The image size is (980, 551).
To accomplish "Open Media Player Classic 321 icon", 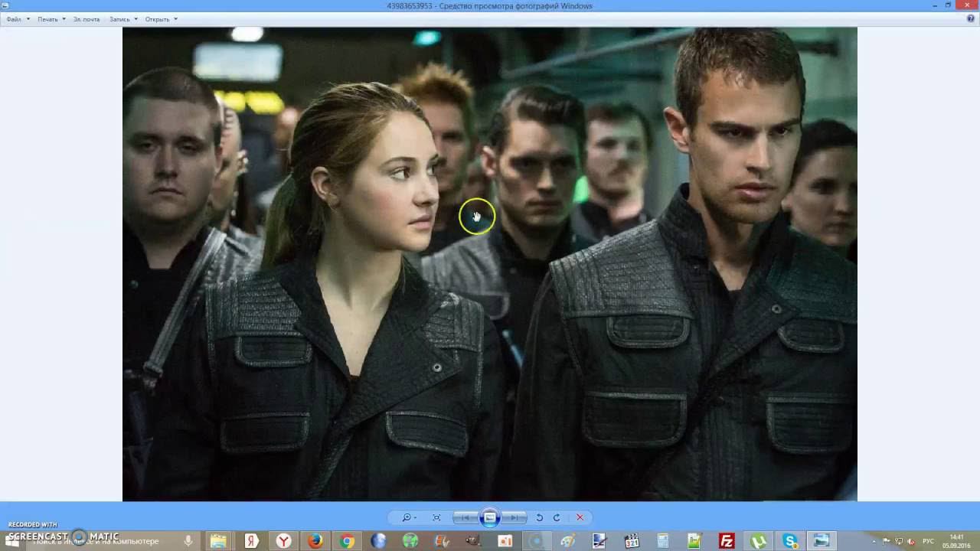I will coord(632,541).
